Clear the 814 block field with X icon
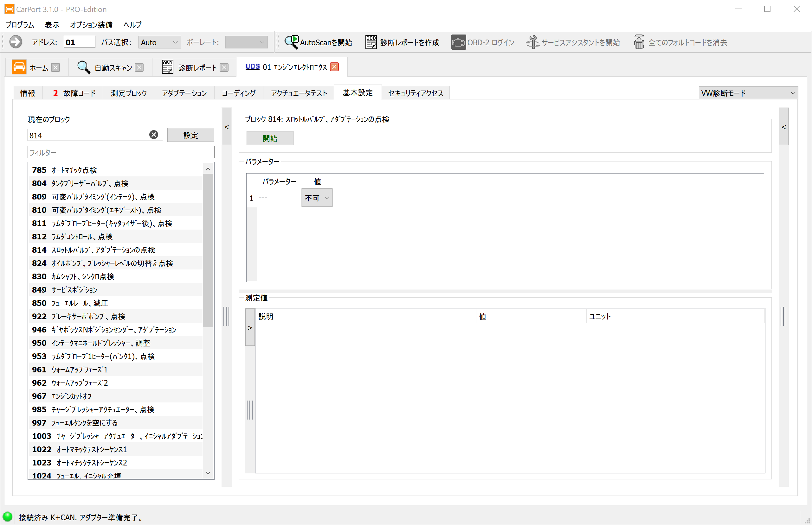 [153, 135]
